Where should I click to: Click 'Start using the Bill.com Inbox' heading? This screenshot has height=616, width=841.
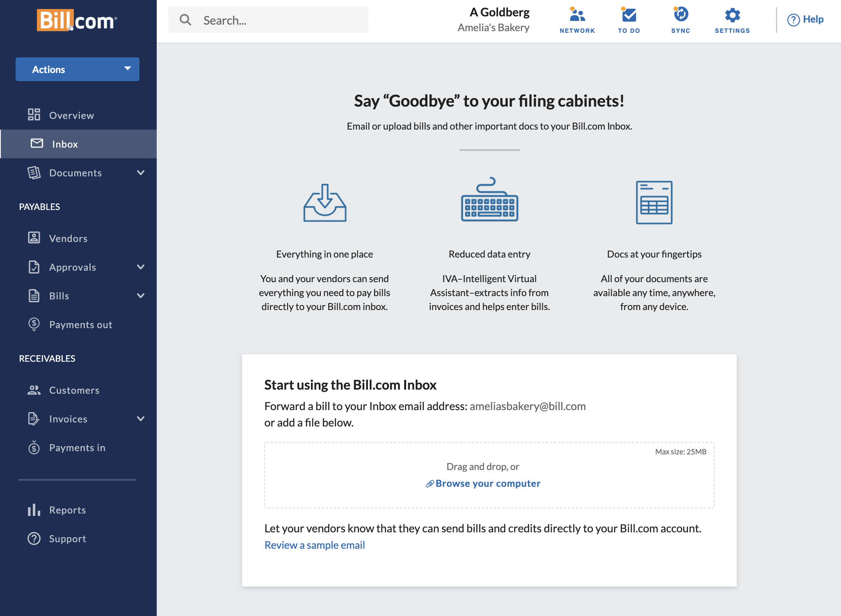point(350,385)
